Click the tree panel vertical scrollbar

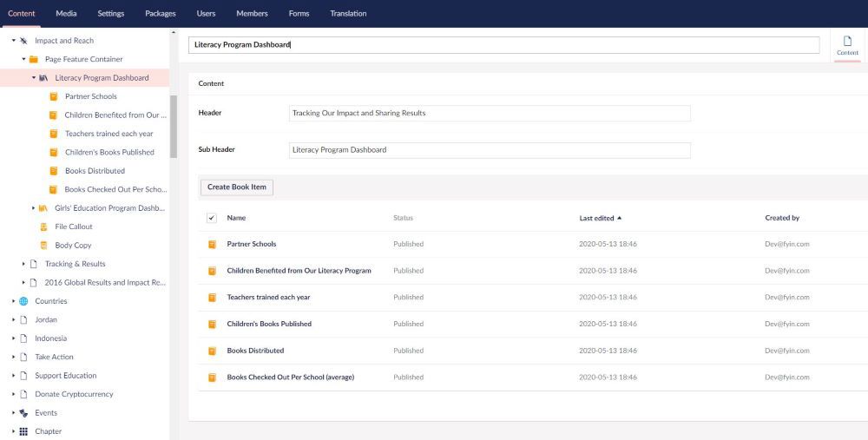pyautogui.click(x=174, y=126)
